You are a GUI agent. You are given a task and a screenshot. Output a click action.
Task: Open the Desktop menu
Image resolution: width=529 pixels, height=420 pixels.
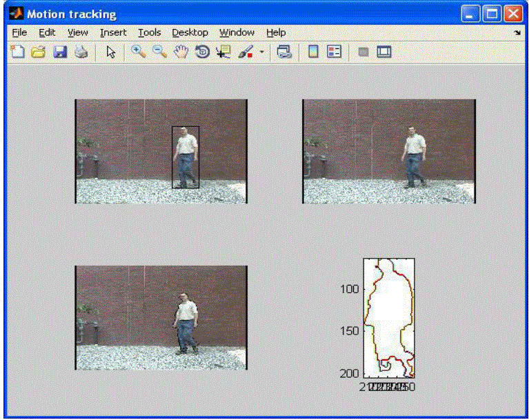(190, 32)
